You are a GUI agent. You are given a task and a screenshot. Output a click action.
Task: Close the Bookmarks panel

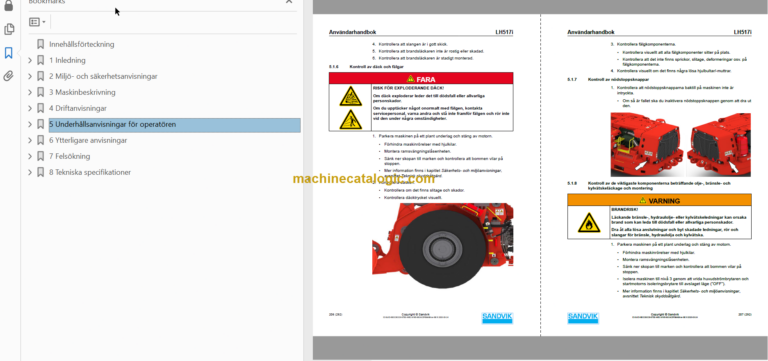click(289, 2)
